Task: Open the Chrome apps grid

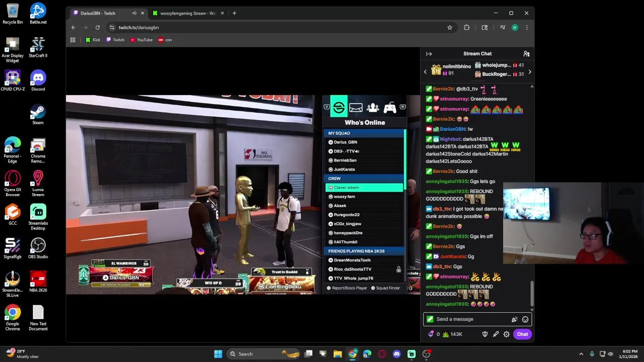Action: point(73,40)
